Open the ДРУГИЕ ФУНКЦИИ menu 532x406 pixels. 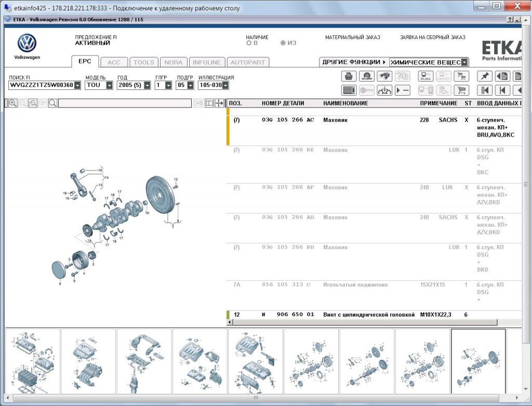(354, 62)
